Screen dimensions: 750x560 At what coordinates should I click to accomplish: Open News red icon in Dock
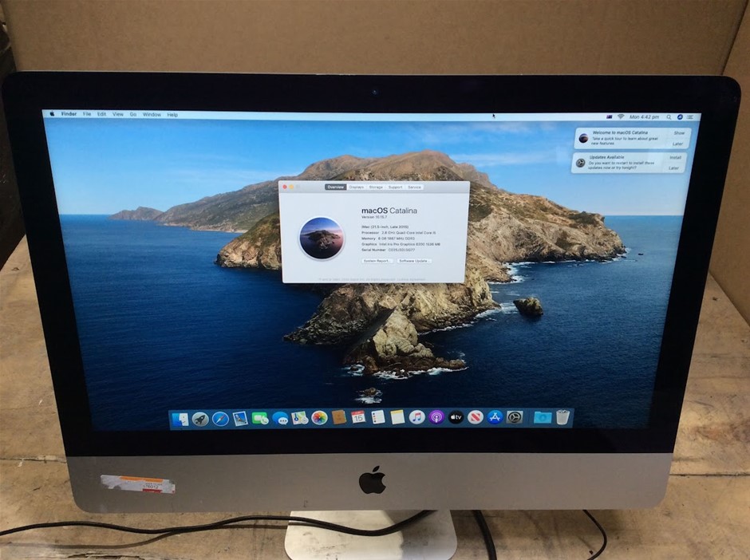(475, 417)
